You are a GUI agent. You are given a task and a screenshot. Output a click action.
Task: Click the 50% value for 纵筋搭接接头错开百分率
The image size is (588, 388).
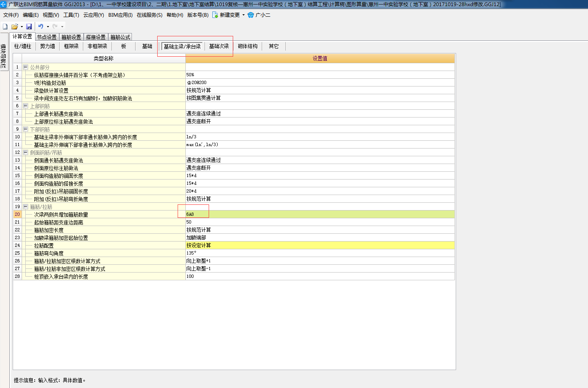pos(320,75)
